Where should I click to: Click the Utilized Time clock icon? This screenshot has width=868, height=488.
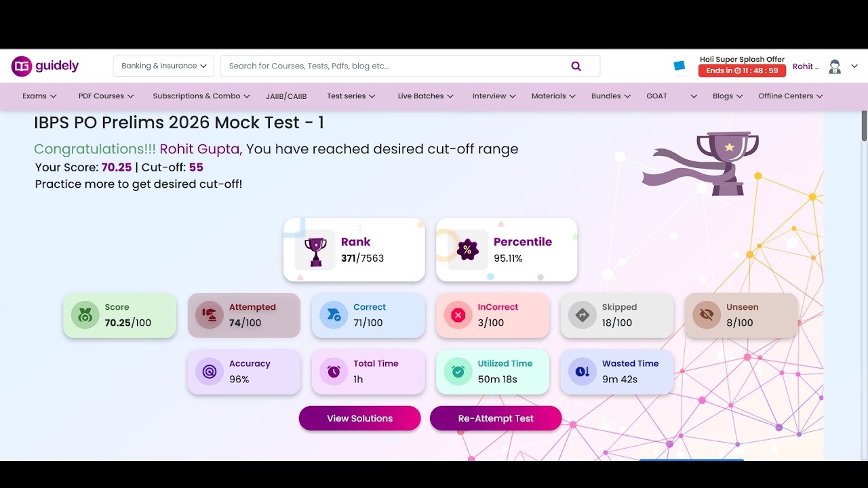click(x=458, y=371)
